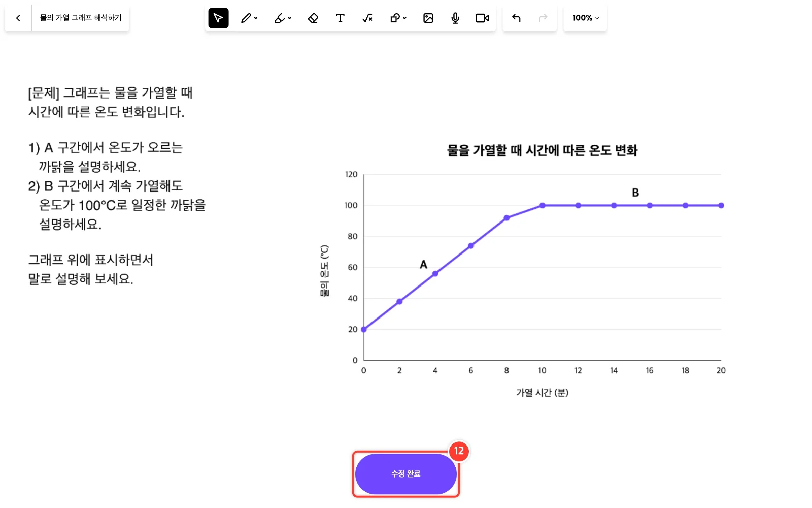Viewport: 812px width, 508px height.
Task: Select the text tool
Action: [x=340, y=18]
